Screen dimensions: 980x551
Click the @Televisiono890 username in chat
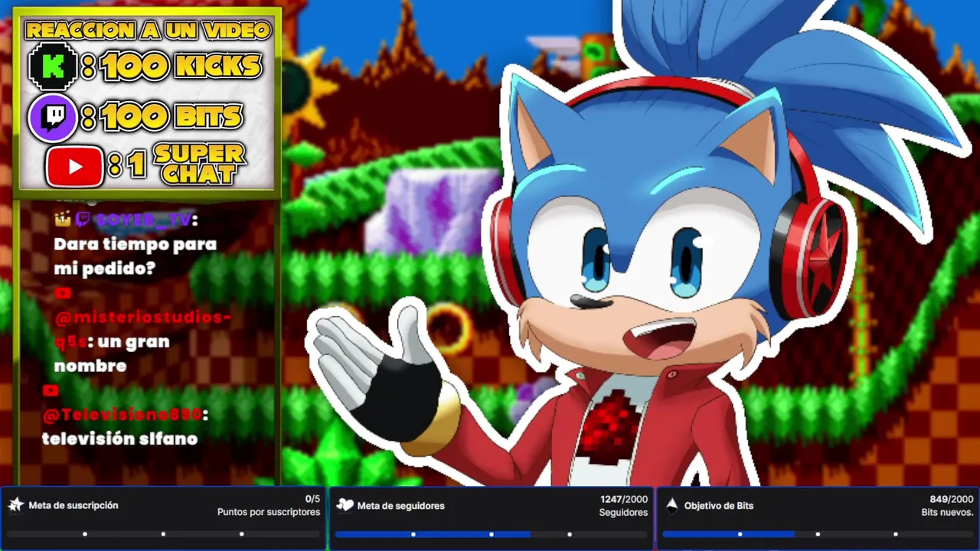click(122, 414)
